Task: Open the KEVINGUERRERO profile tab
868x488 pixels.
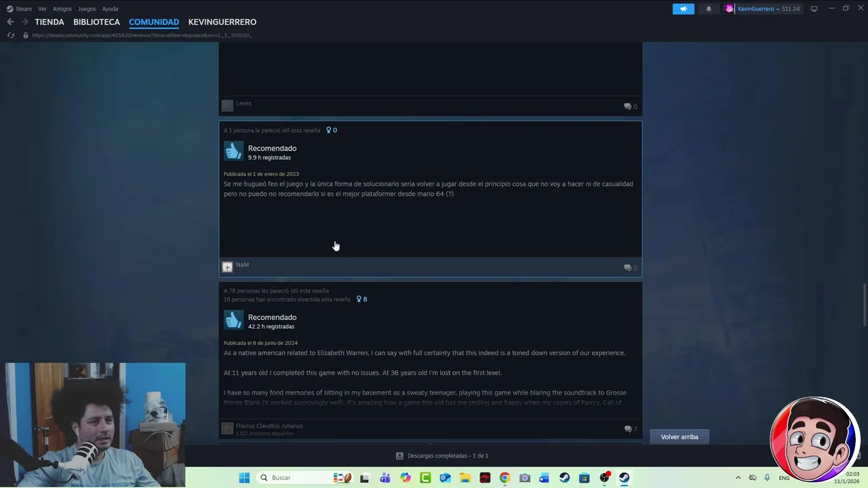Action: [222, 22]
